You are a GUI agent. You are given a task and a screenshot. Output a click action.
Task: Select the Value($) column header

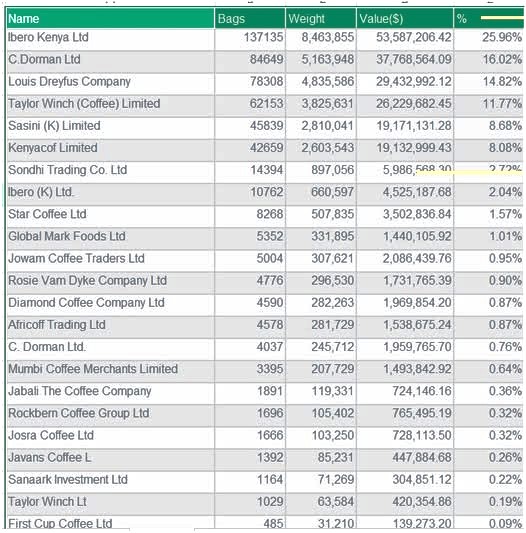[405, 18]
